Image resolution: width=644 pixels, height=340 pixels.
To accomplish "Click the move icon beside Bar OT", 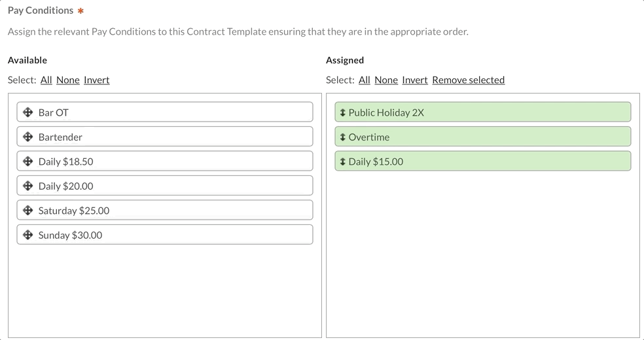I will [28, 112].
